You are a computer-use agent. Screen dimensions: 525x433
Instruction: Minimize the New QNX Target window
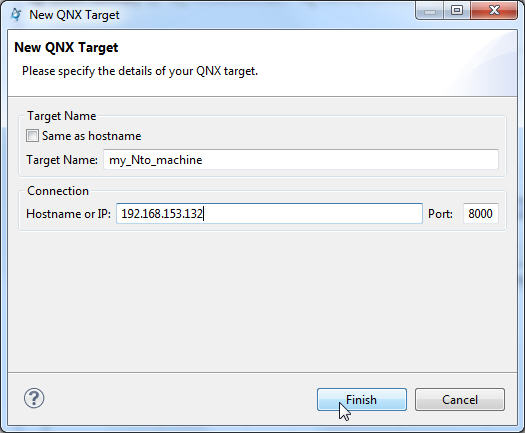[430, 10]
